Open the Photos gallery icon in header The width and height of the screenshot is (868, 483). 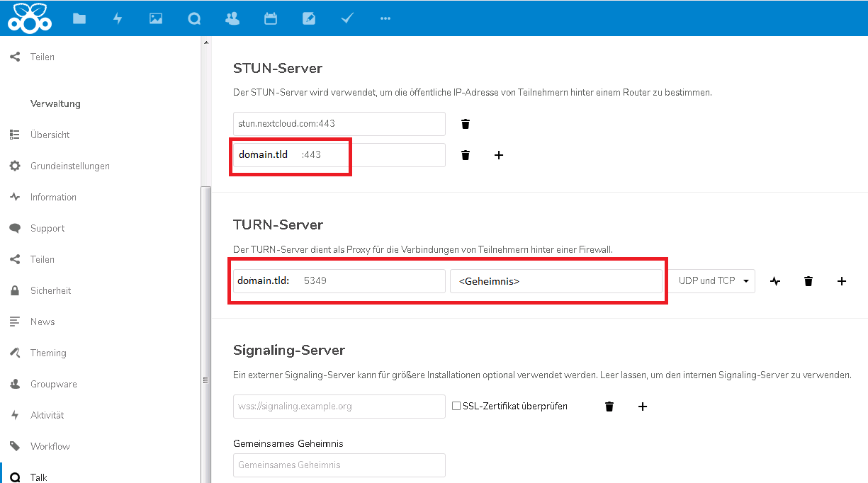[x=156, y=18]
